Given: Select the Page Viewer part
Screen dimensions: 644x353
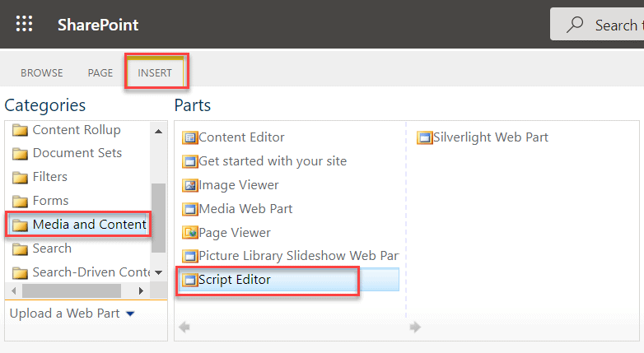Looking at the screenshot, I should pos(235,233).
